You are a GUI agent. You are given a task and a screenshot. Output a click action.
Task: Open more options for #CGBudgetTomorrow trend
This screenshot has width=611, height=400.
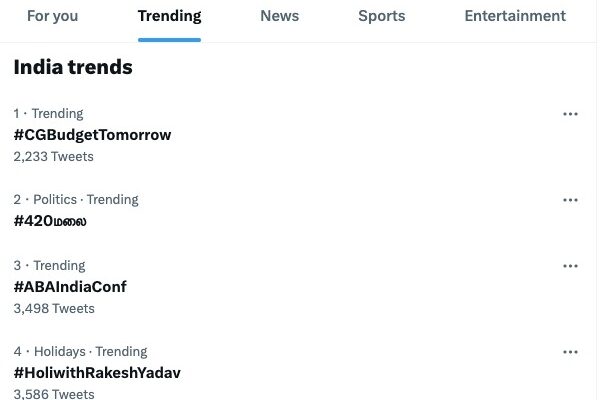tap(570, 114)
